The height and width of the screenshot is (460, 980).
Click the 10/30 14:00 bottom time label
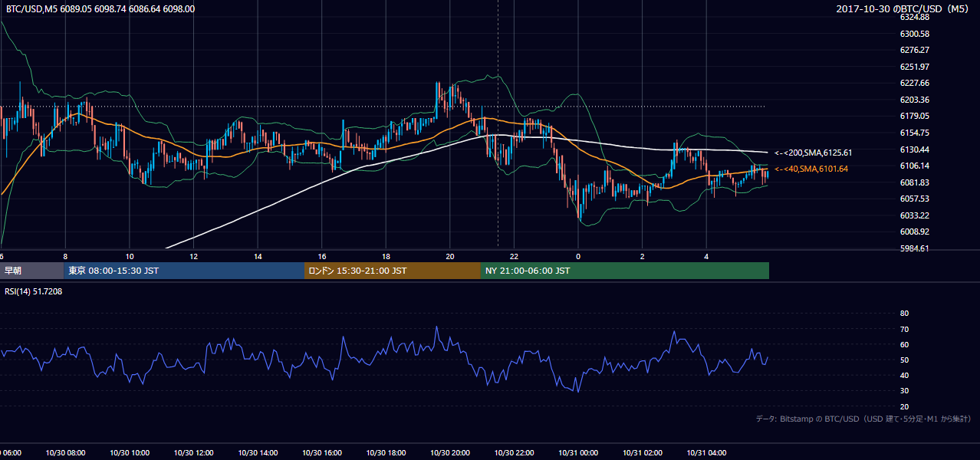tap(258, 453)
